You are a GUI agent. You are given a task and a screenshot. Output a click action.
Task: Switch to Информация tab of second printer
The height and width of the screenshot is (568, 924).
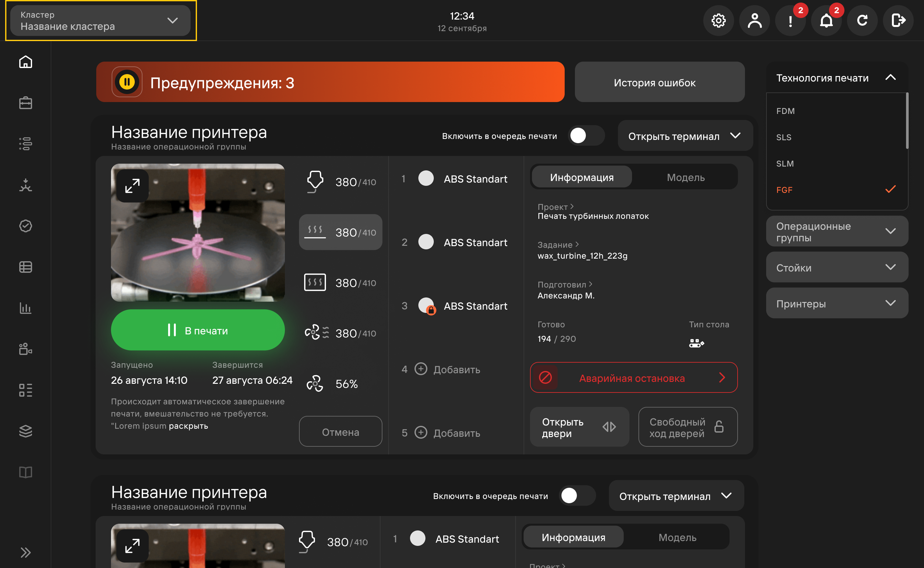(573, 537)
